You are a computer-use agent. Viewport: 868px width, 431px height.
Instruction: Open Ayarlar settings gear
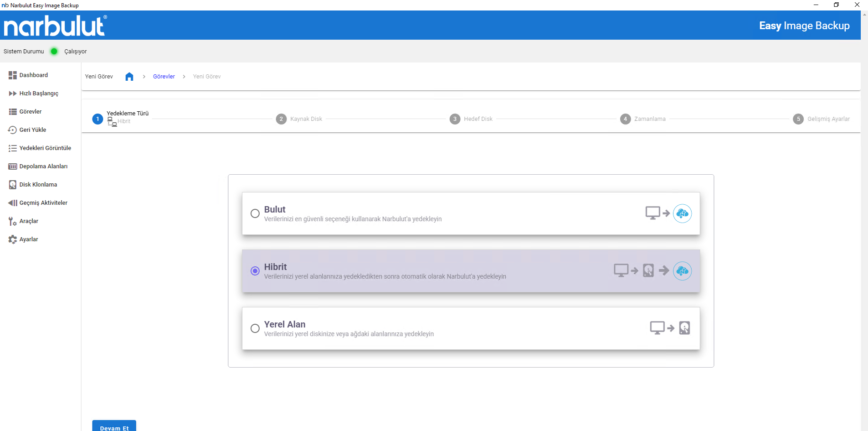[x=13, y=239]
